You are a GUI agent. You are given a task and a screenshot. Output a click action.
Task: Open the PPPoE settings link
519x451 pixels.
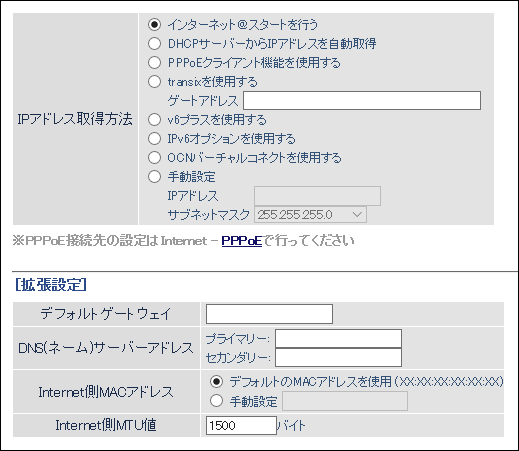[242, 241]
